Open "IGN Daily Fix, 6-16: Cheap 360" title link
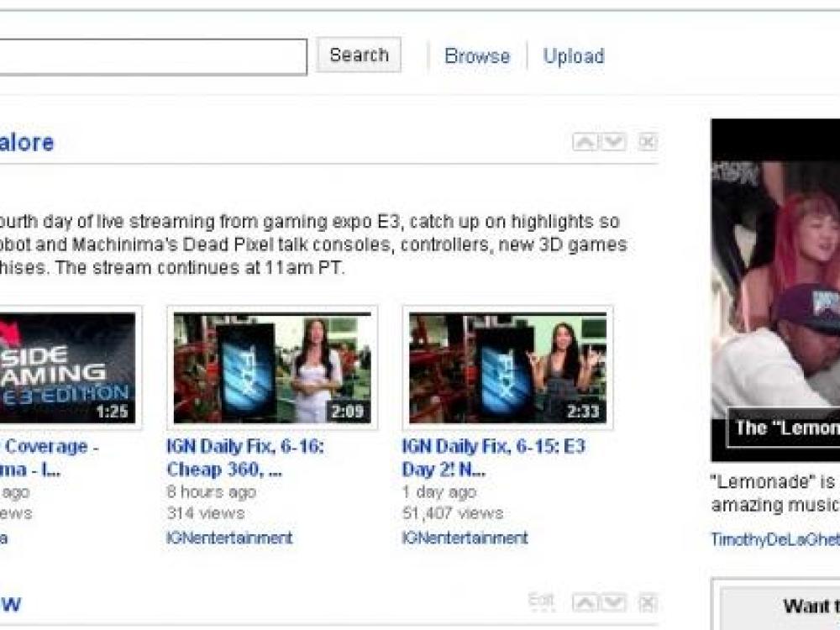840x630 pixels. pos(245,458)
